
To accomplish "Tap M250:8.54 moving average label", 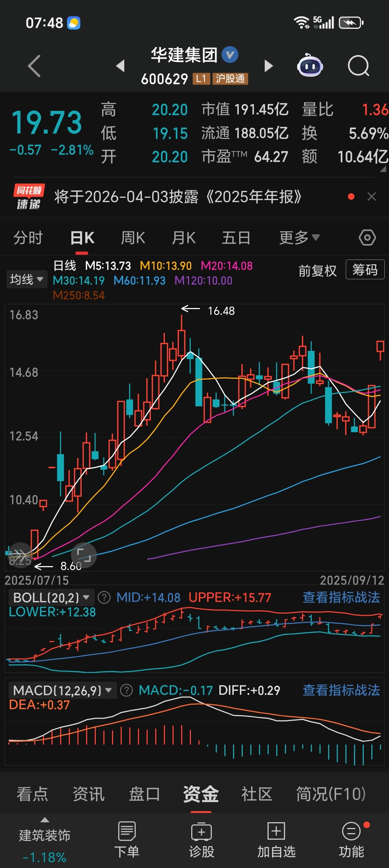I will coord(79,295).
